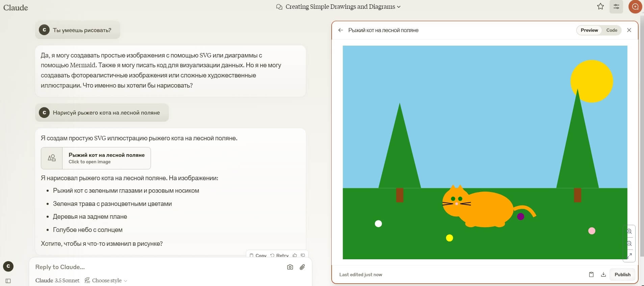The width and height of the screenshot is (644, 286).
Task: Capture a screenshot with camera icon
Action: (x=290, y=267)
